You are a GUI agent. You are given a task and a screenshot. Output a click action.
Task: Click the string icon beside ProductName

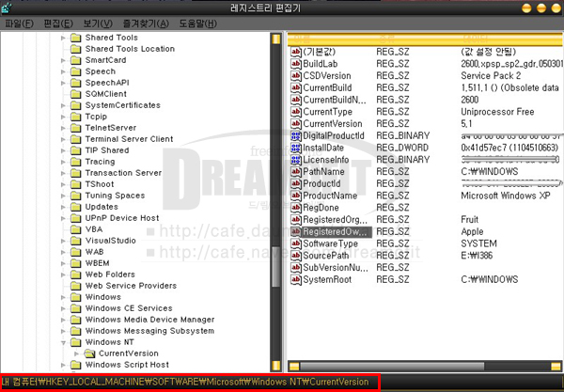tap(296, 196)
